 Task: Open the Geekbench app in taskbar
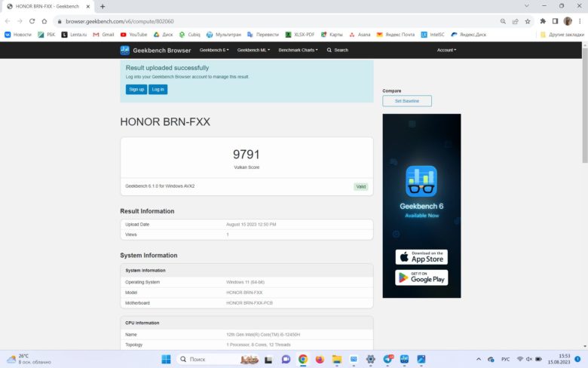pos(404,360)
